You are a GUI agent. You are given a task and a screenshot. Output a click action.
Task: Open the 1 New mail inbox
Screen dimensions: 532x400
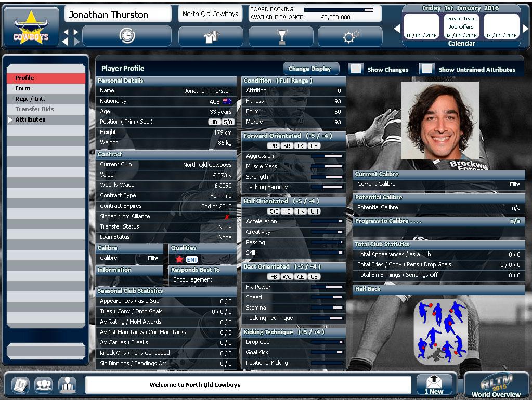click(434, 384)
